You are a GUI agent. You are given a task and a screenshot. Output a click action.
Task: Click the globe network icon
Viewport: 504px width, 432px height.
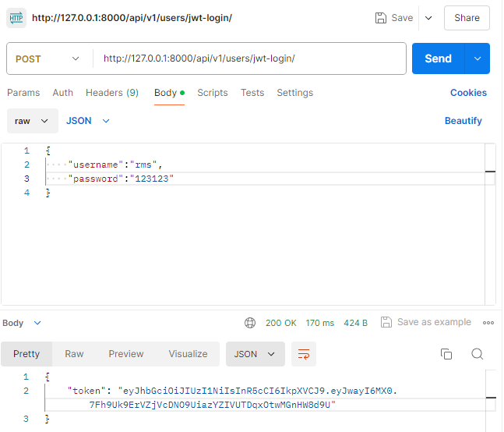coord(250,323)
